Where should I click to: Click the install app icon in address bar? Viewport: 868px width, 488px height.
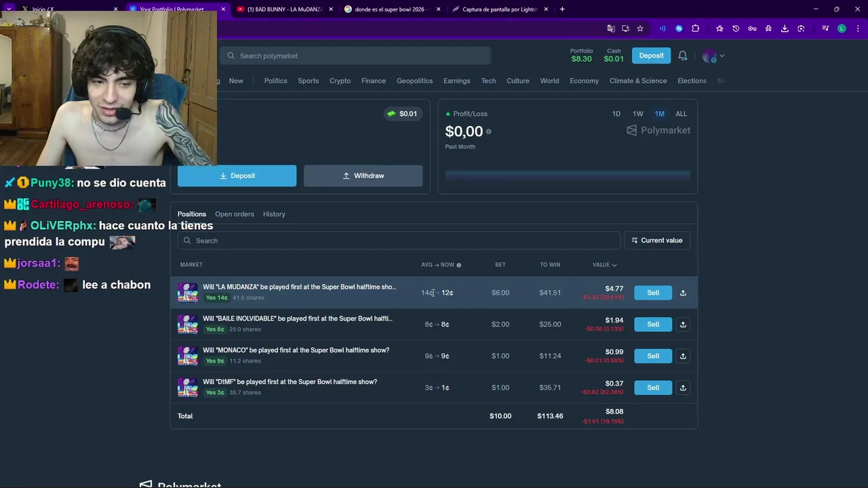(625, 28)
